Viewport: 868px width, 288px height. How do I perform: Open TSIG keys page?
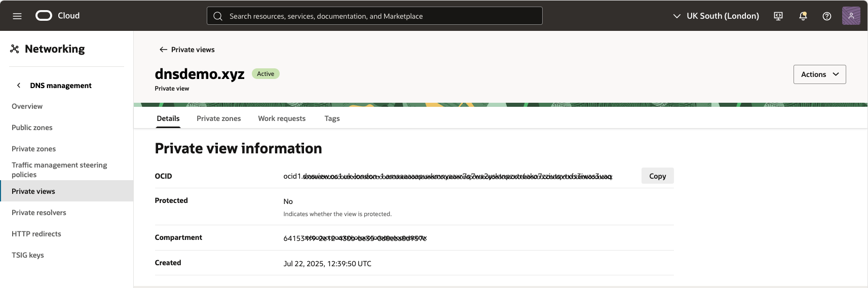[28, 255]
